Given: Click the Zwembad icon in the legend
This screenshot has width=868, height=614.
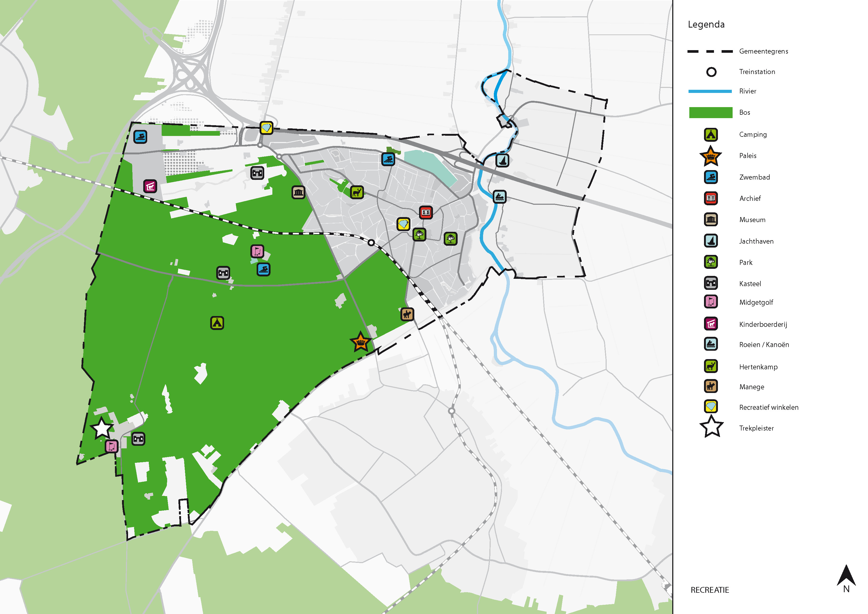Looking at the screenshot, I should tap(711, 177).
